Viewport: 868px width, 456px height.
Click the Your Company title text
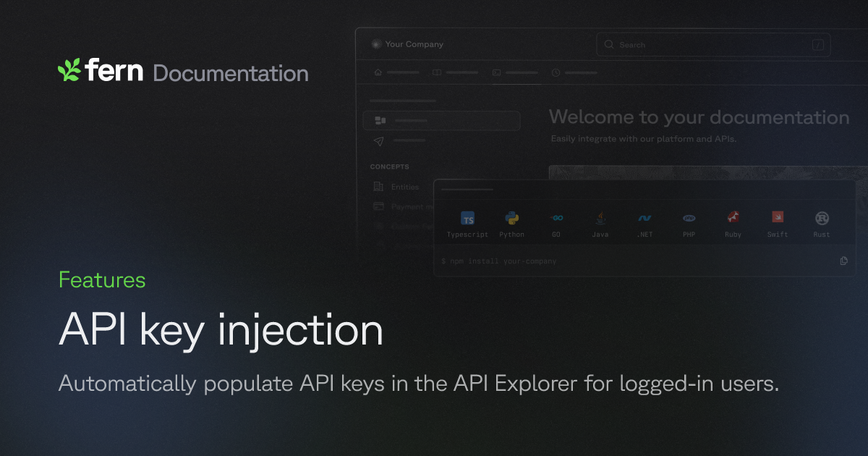pyautogui.click(x=414, y=44)
